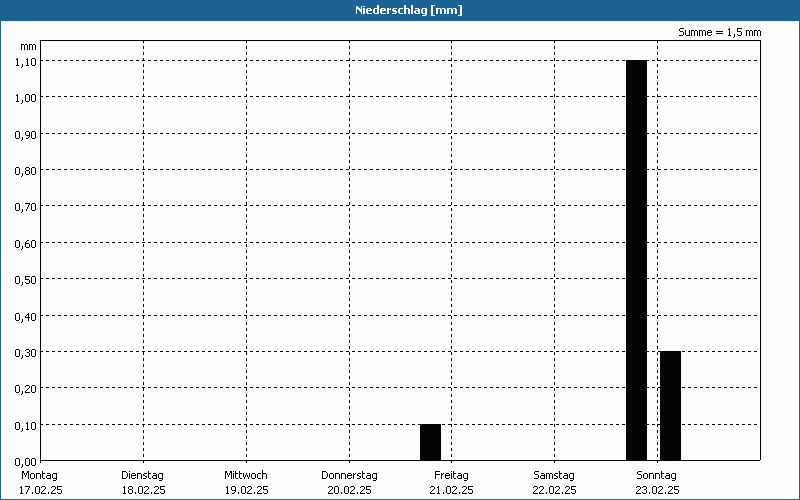800x500 pixels.
Task: Click the tall 1,10 mm Sonntag bar
Action: click(x=636, y=260)
